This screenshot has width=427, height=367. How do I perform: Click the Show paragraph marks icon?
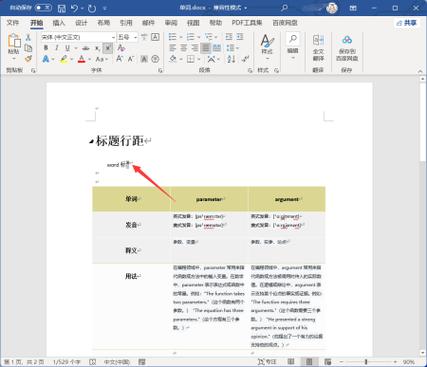tap(246, 59)
